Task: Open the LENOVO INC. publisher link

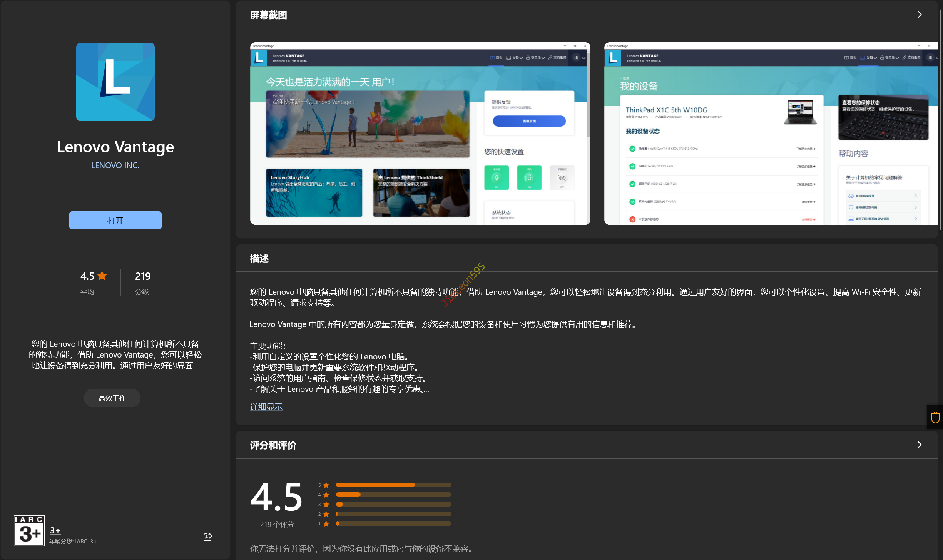Action: click(115, 165)
